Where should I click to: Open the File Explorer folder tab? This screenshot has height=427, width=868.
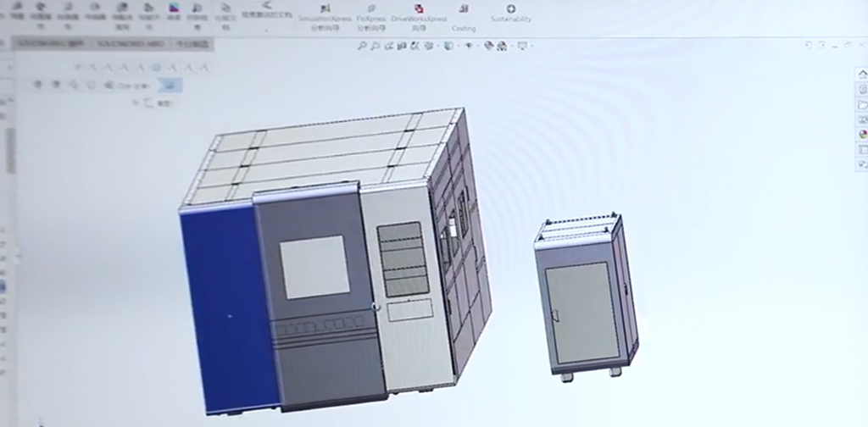[862, 104]
